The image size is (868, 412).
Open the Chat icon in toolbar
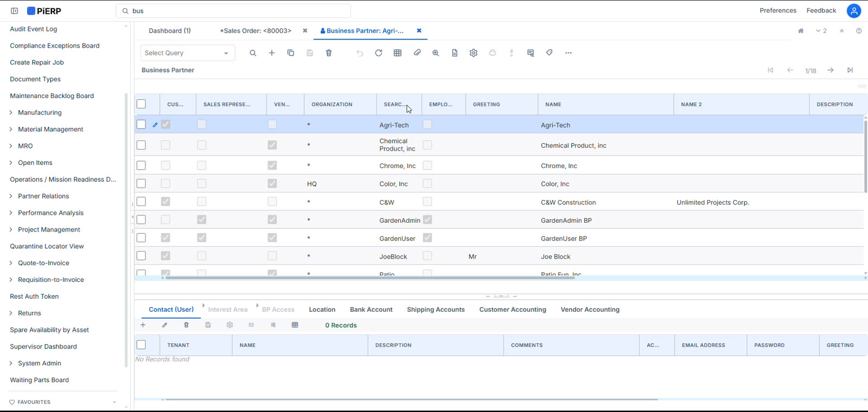point(531,53)
